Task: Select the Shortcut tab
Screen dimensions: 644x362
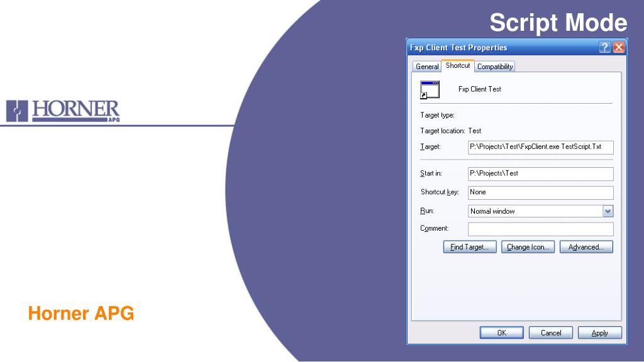Action: tap(458, 65)
